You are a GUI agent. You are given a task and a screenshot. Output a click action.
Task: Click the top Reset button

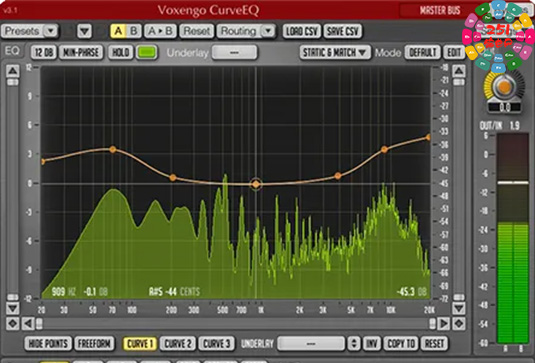point(197,31)
